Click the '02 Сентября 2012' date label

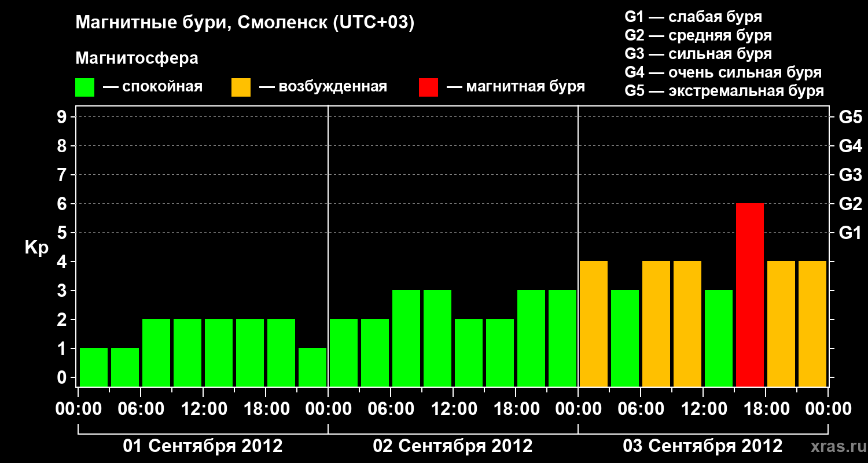453,446
